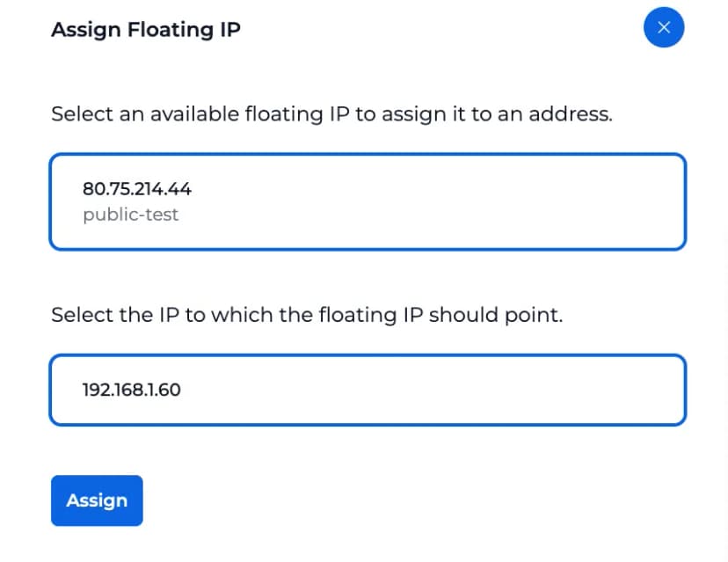
Task: Expand the selector showing 80.75.214.44 public-test
Action: pyautogui.click(x=368, y=201)
